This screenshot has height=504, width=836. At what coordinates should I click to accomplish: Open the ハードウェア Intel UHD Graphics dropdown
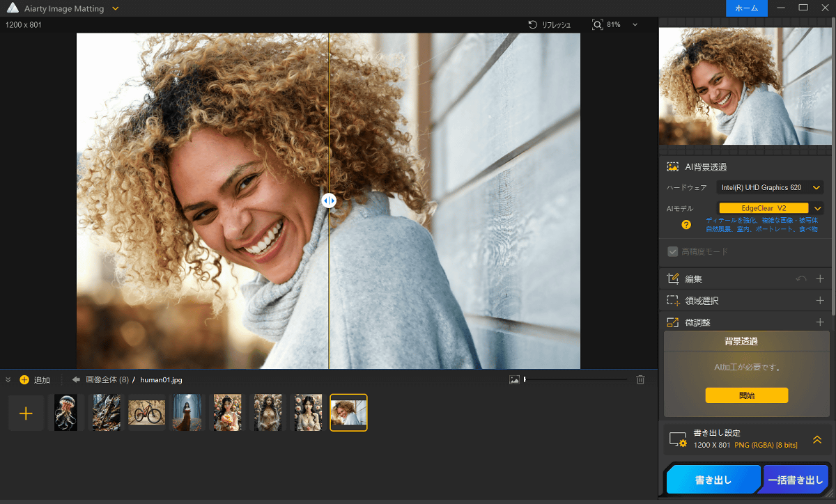coord(770,187)
